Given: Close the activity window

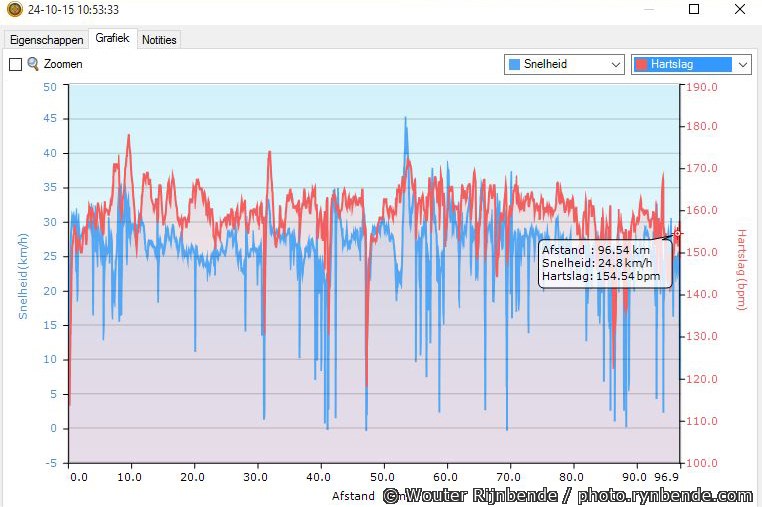Looking at the screenshot, I should [739, 10].
